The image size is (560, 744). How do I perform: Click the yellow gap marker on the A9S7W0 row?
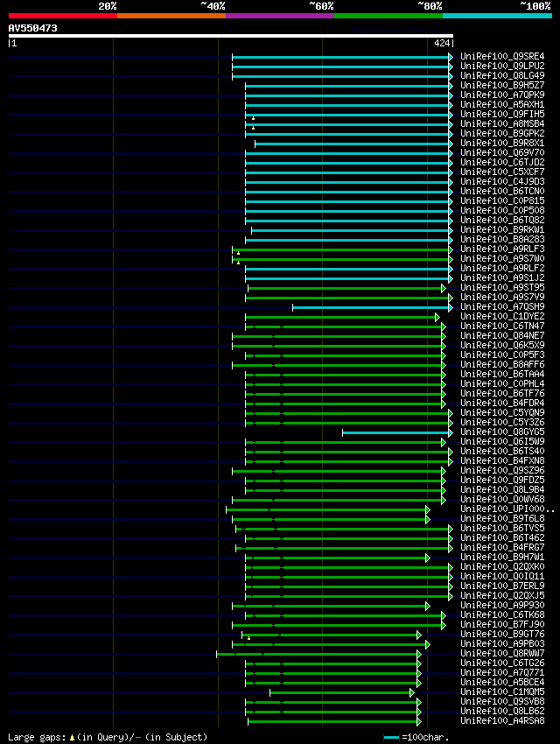tap(238, 263)
